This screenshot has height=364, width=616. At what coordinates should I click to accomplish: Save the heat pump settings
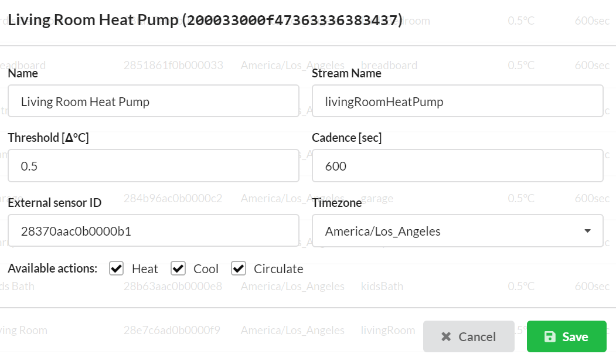[566, 337]
